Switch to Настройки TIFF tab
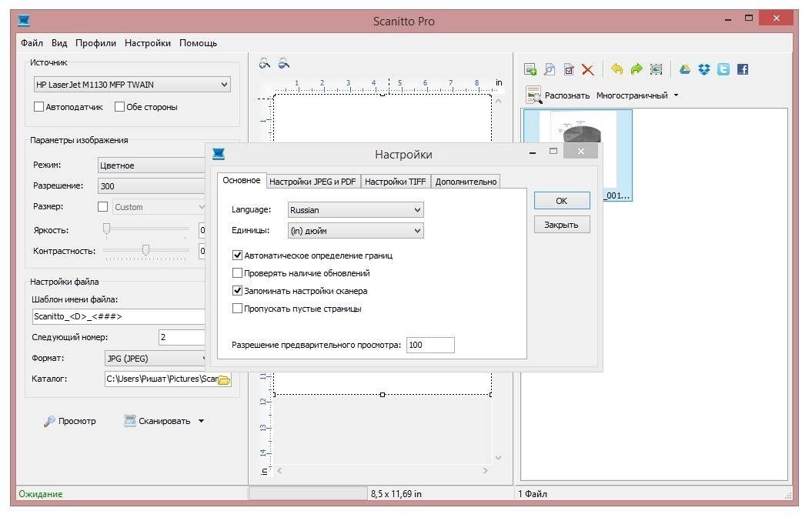The width and height of the screenshot is (812, 521). click(x=395, y=182)
